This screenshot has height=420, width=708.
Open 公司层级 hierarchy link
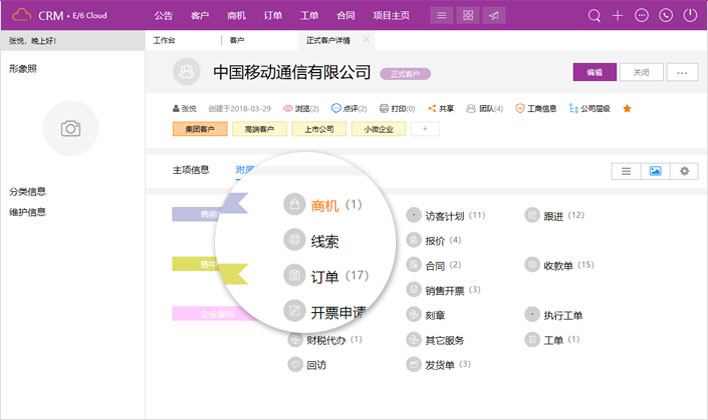click(590, 108)
